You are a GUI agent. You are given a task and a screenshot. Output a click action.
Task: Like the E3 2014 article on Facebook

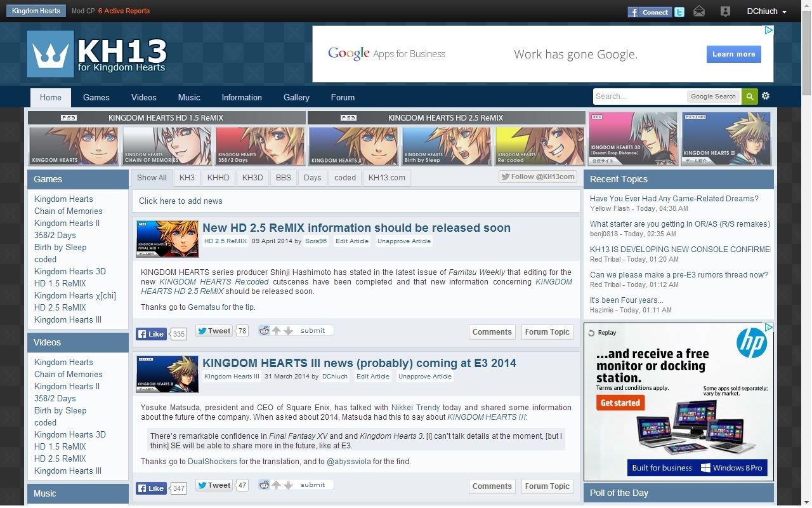pyautogui.click(x=151, y=488)
